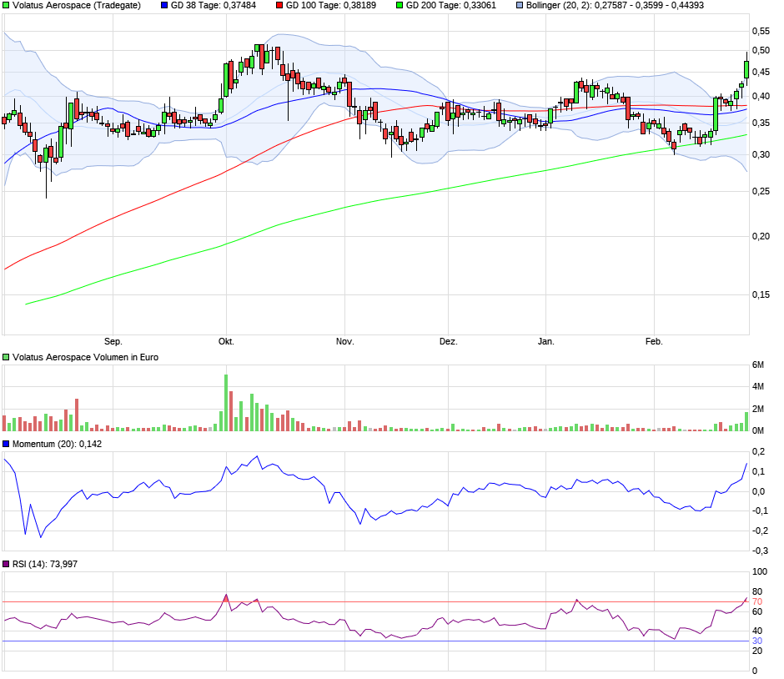Screen dimensions: 784x679
Task: Click the blue GD 38 Tage legend square
Action: (164, 5)
